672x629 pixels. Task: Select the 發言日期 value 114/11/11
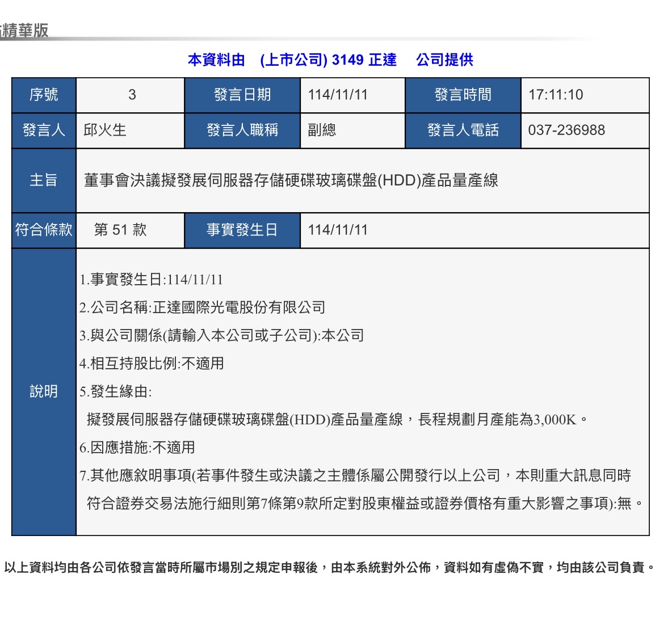point(338,95)
